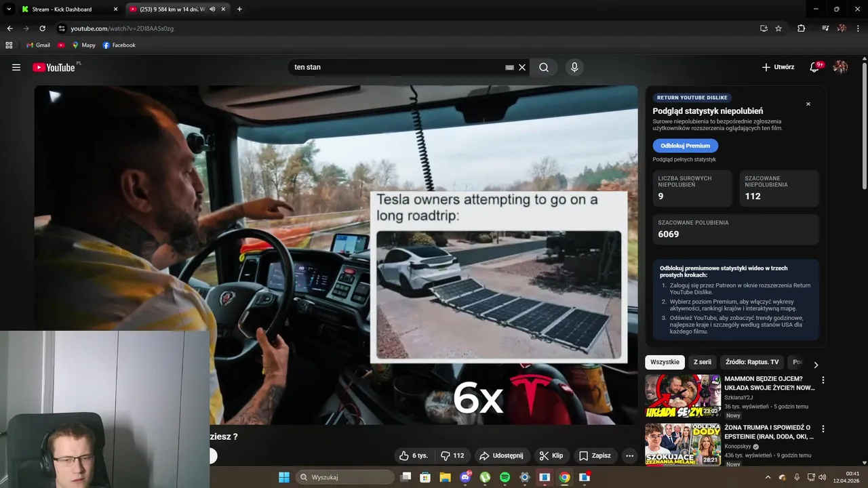Show hidden system tray icons
The image size is (868, 488).
click(x=768, y=477)
